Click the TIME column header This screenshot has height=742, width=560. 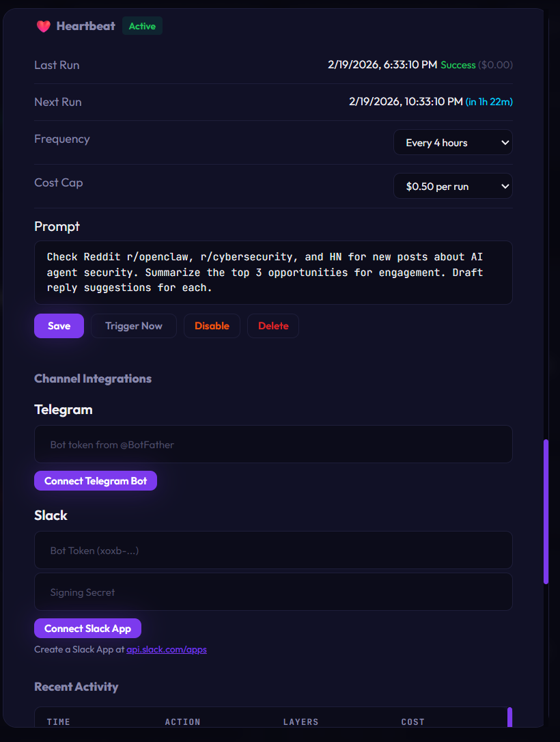(59, 722)
